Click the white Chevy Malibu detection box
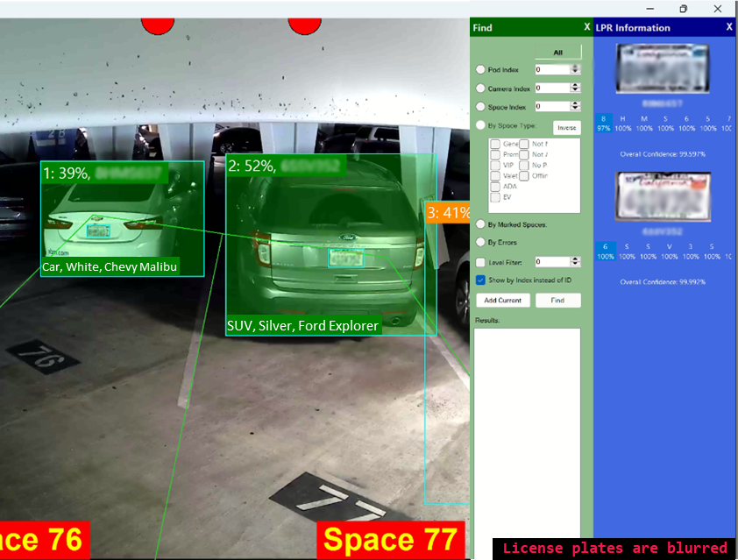 [x=123, y=219]
